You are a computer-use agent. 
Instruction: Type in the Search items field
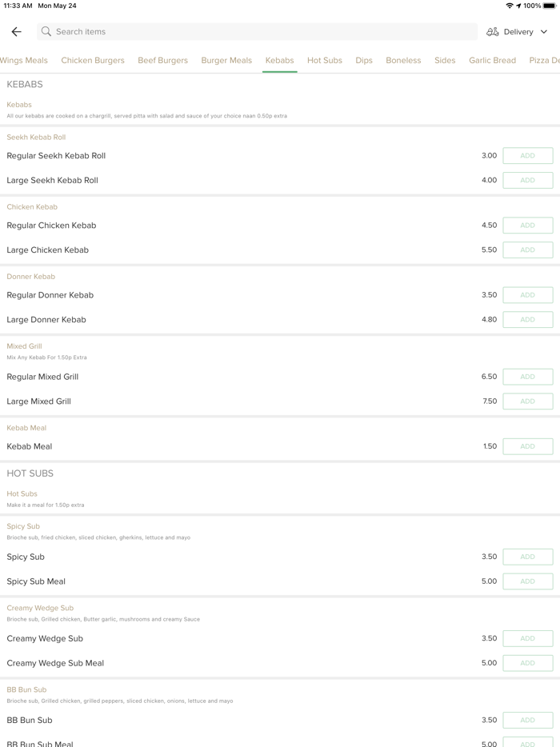256,32
